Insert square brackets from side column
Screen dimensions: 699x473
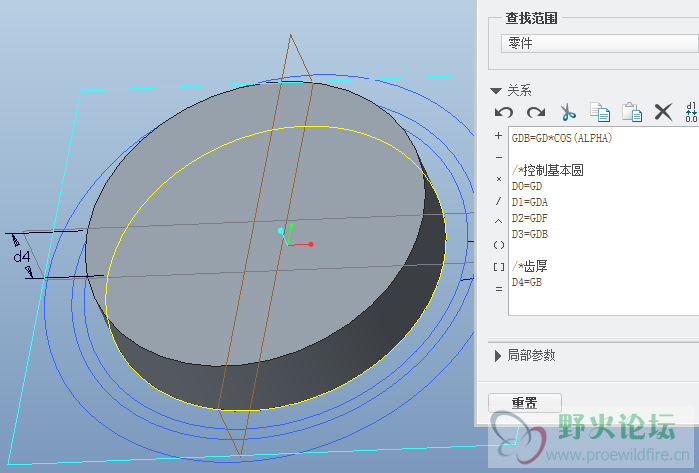pos(499,266)
